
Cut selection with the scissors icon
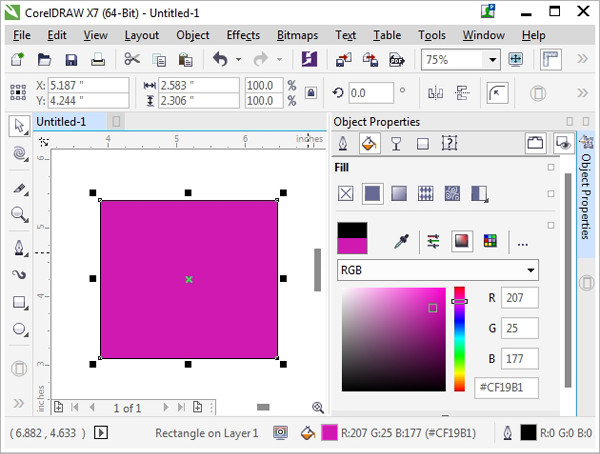tap(132, 59)
